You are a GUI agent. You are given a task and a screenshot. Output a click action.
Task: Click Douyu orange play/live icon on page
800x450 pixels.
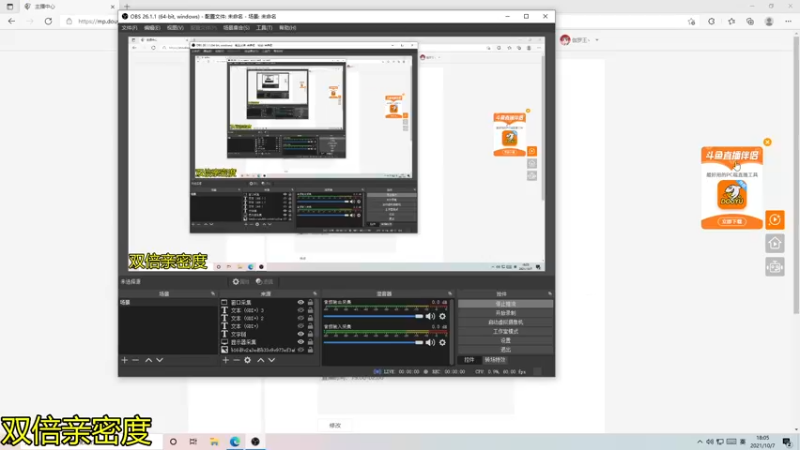coord(774,220)
